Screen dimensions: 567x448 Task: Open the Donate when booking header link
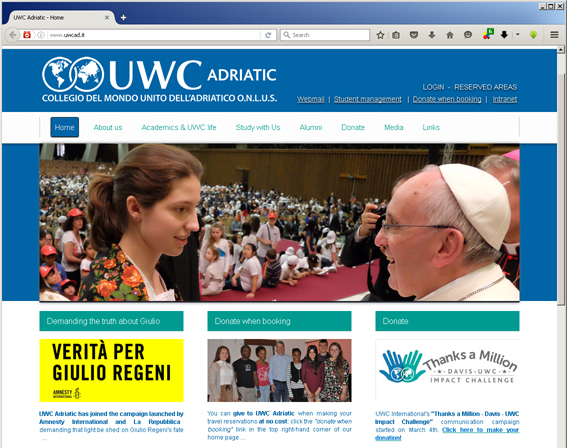pyautogui.click(x=447, y=99)
